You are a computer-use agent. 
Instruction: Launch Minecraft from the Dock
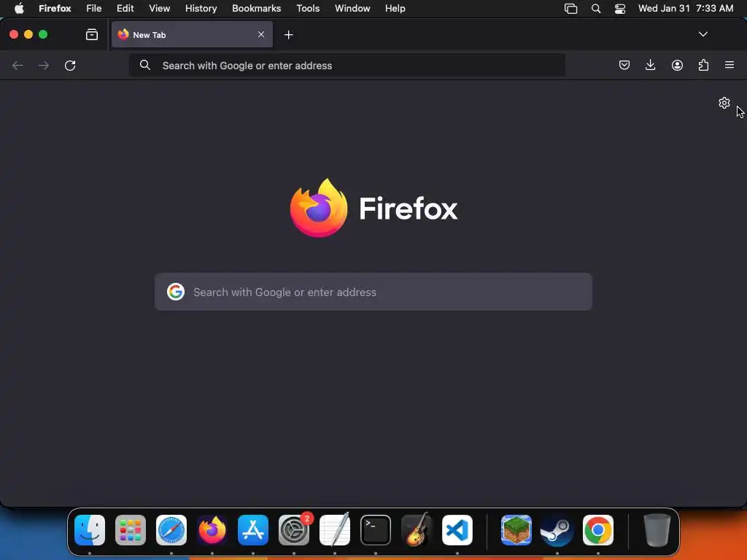516,530
